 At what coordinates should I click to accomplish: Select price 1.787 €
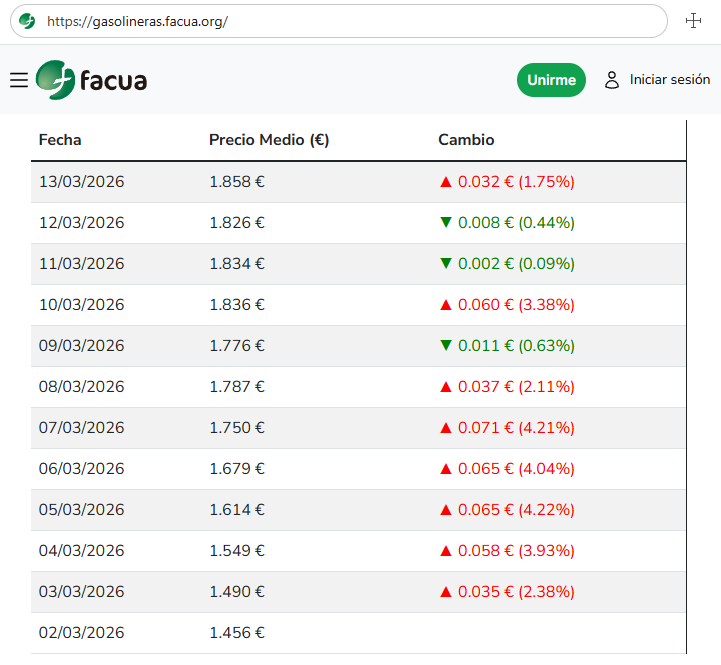[237, 386]
